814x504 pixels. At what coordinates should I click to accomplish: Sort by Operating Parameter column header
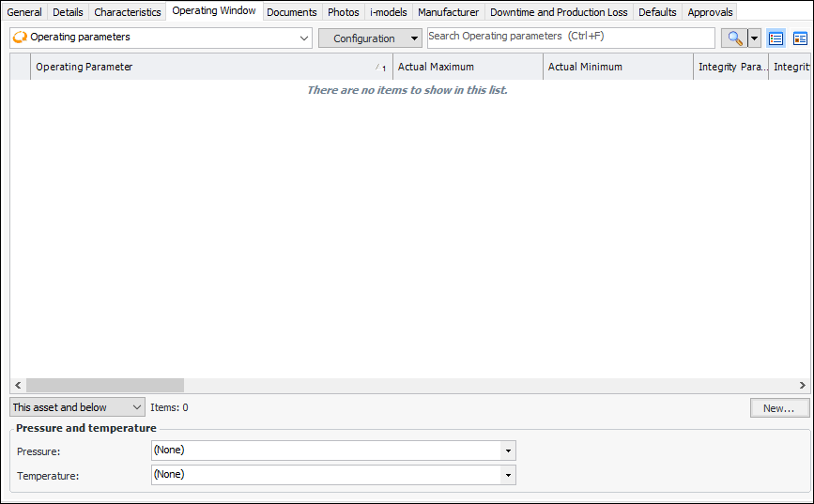coord(211,67)
